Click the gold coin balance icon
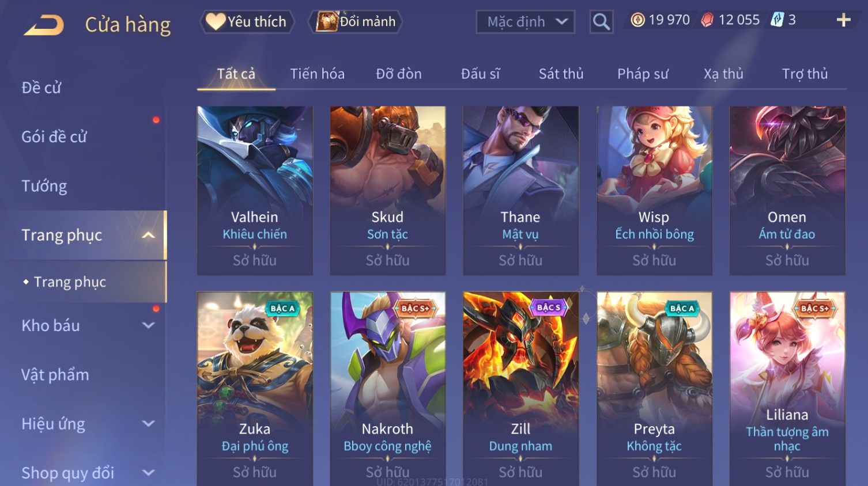Image resolution: width=868 pixels, height=486 pixels. (x=637, y=20)
